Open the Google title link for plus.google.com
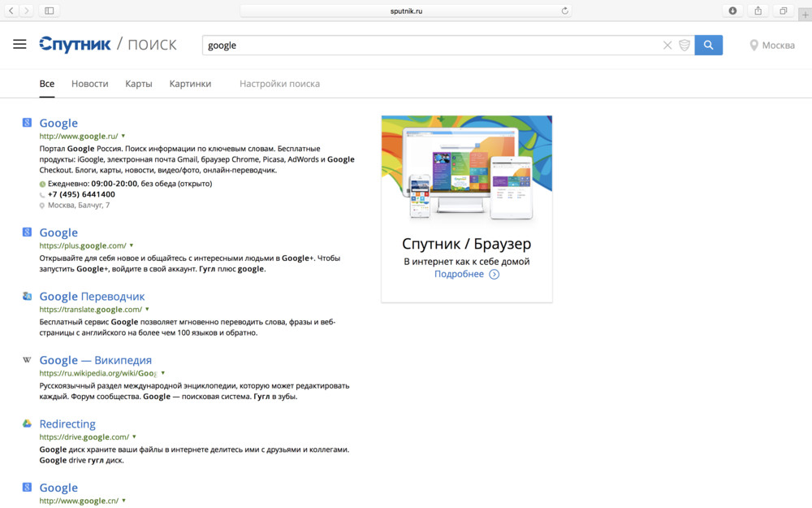Screen dimensions: 812x508 58,232
